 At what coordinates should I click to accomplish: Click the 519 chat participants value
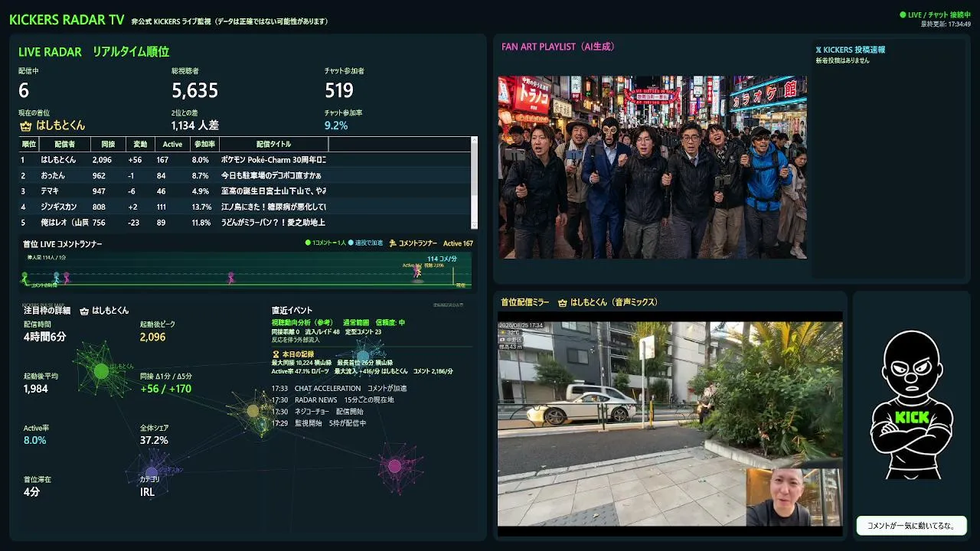tap(339, 90)
